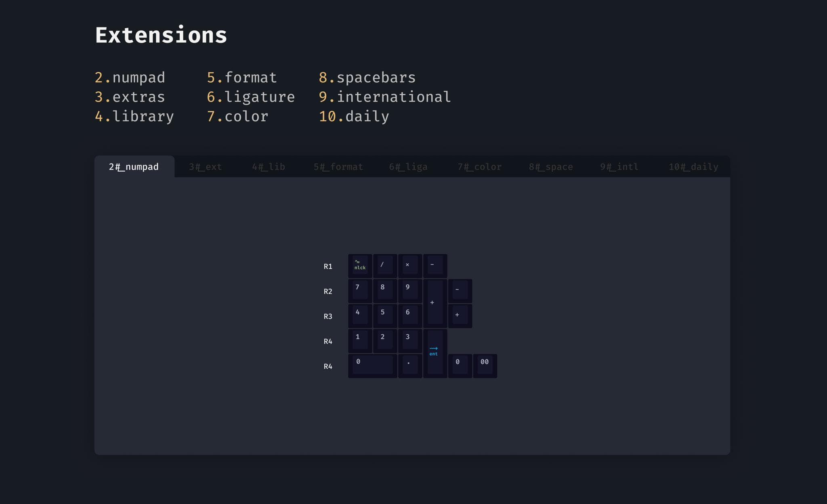The height and width of the screenshot is (504, 827).
Task: Select the numpad 5 keycap
Action: (x=384, y=315)
